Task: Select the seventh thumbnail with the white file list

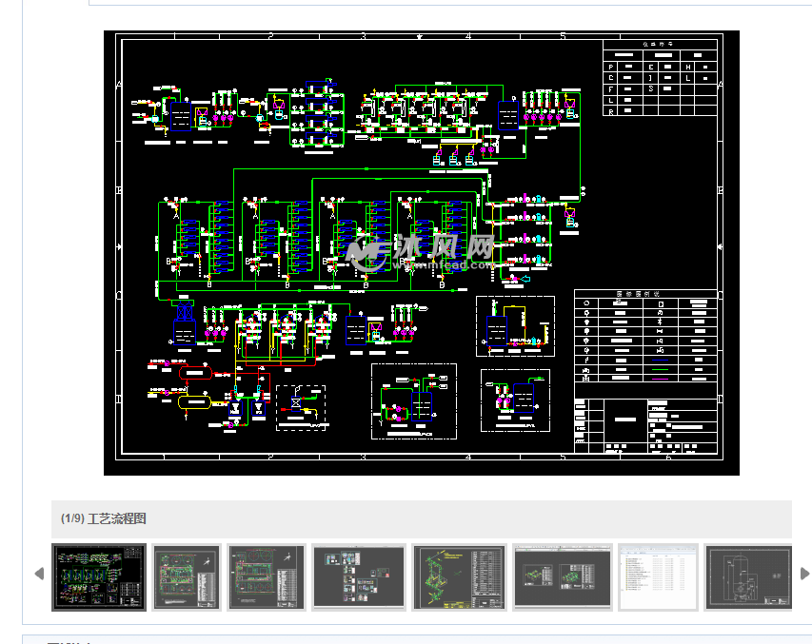Action: [x=658, y=577]
